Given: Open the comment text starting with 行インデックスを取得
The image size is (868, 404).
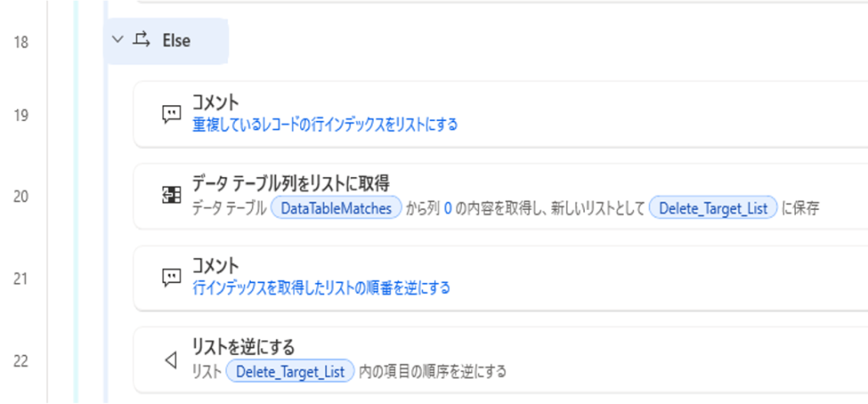Looking at the screenshot, I should click(x=320, y=288).
